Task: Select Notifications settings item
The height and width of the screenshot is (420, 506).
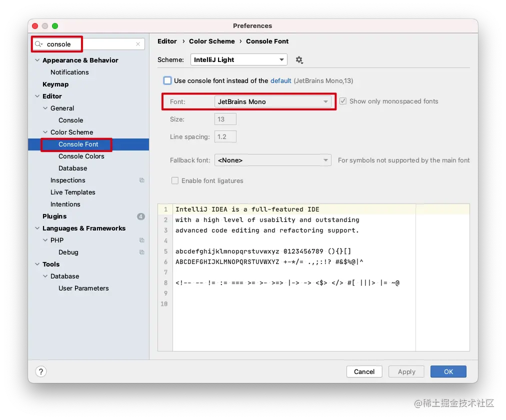Action: pyautogui.click(x=69, y=72)
